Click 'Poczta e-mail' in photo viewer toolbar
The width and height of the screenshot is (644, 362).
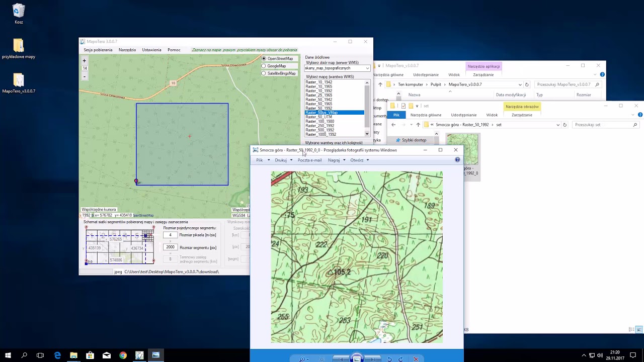[309, 160]
